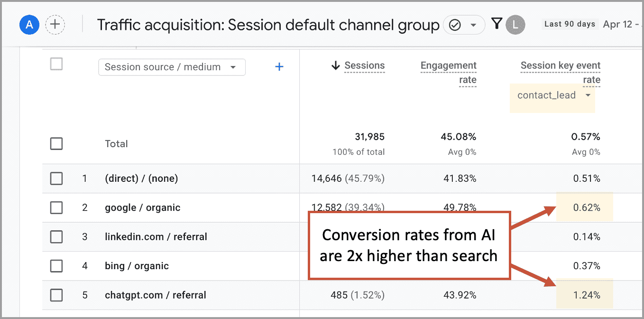Image resolution: width=644 pixels, height=319 pixels.
Task: Click the Total row checkbox
Action: coord(56,143)
